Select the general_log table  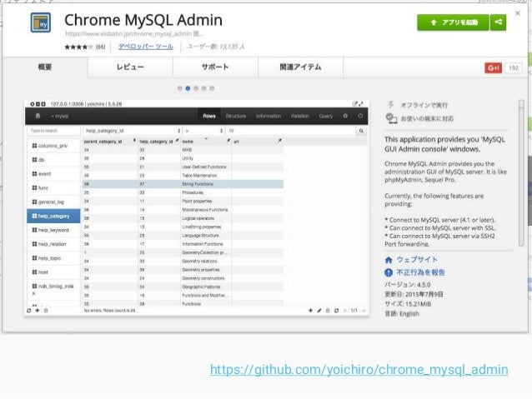(x=53, y=202)
